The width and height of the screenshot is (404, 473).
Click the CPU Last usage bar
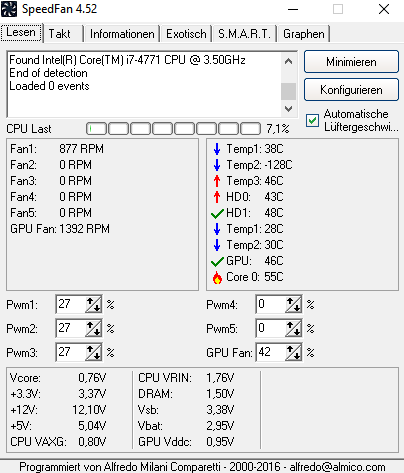pos(173,128)
